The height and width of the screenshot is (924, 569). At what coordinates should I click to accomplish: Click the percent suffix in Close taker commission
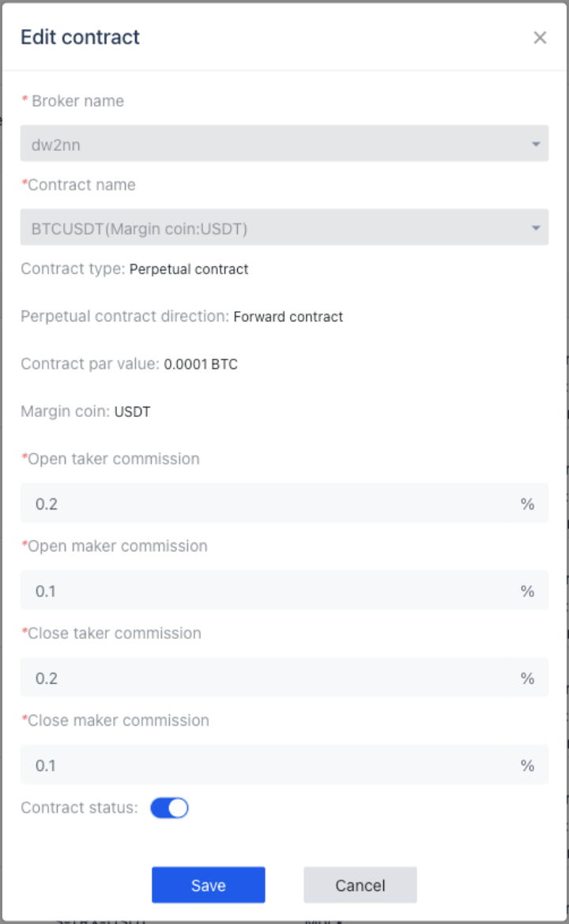pos(527,678)
